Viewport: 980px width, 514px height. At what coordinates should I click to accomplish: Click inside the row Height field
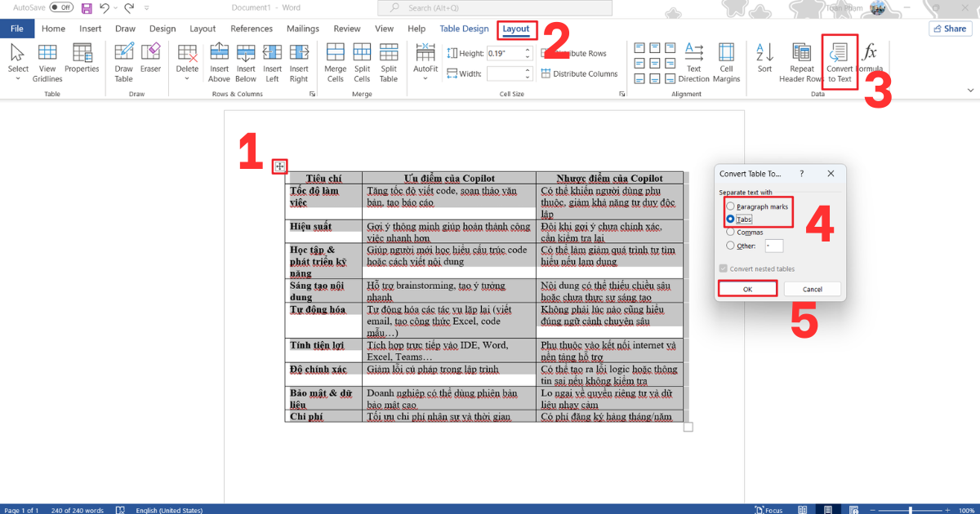click(x=504, y=53)
